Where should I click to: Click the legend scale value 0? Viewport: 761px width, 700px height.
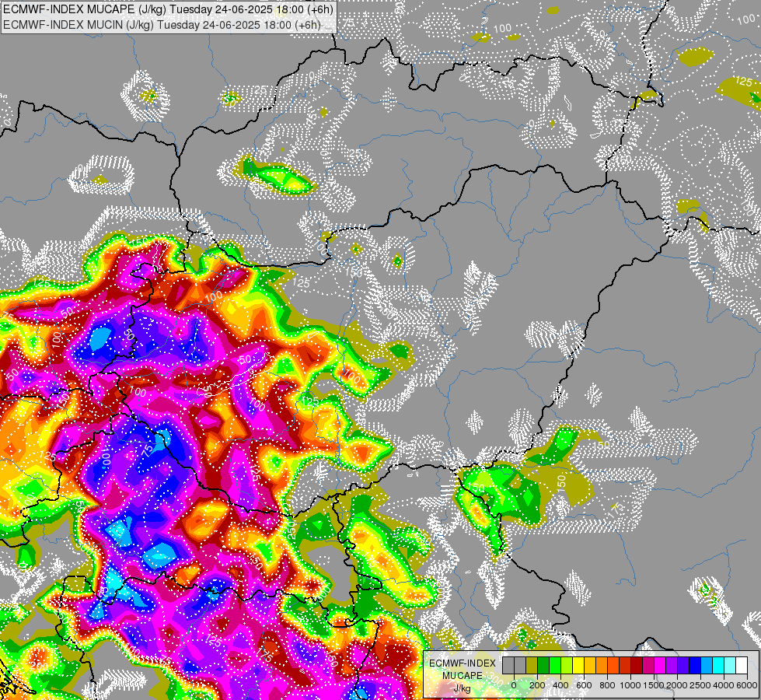point(514,685)
